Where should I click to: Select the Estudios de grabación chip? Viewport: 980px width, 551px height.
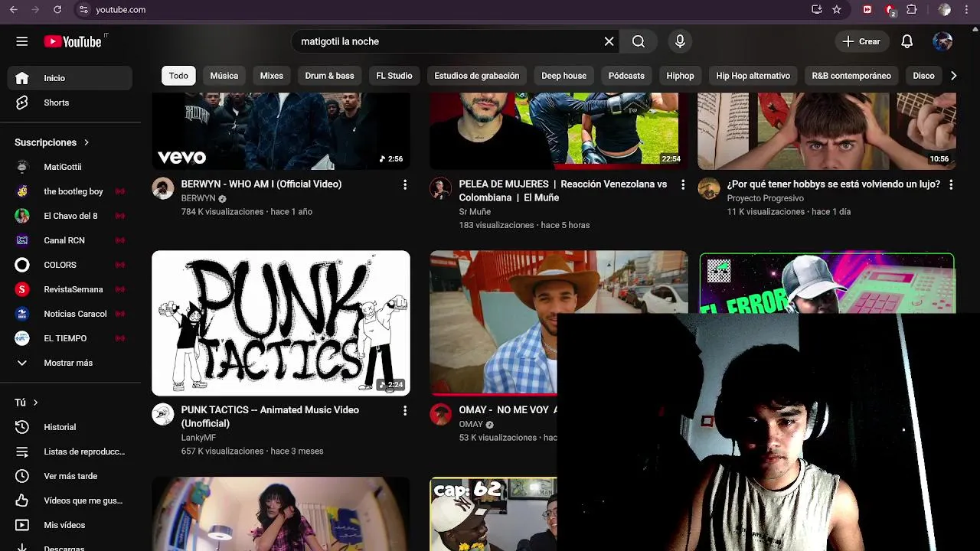pyautogui.click(x=476, y=76)
